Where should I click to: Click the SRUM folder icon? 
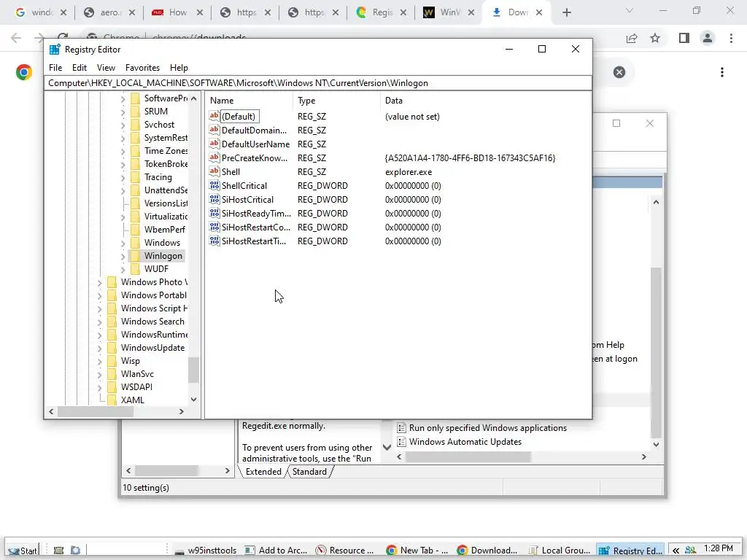pos(135,112)
